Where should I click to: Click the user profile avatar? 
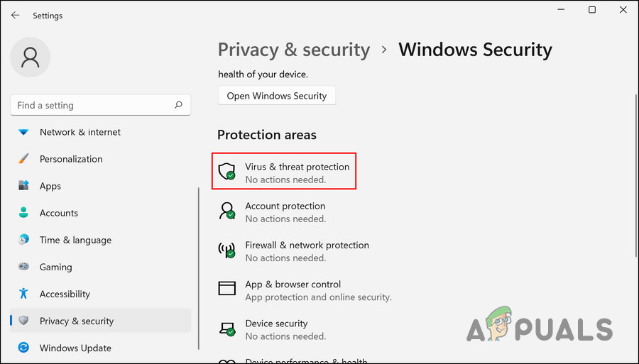pyautogui.click(x=31, y=57)
